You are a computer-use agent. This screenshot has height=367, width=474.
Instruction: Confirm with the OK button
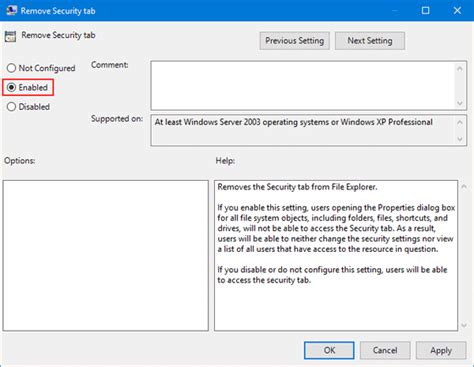[329, 350]
